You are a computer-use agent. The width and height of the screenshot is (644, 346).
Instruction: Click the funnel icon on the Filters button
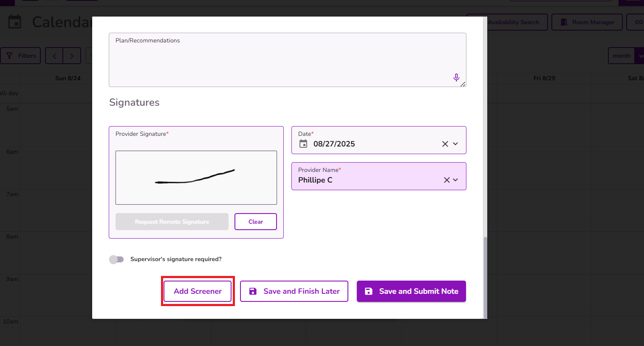click(x=9, y=56)
